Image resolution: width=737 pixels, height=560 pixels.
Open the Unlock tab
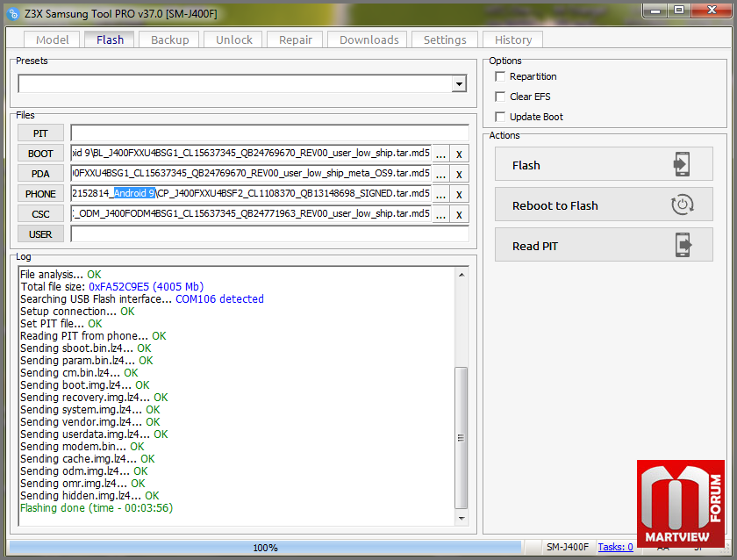click(234, 39)
